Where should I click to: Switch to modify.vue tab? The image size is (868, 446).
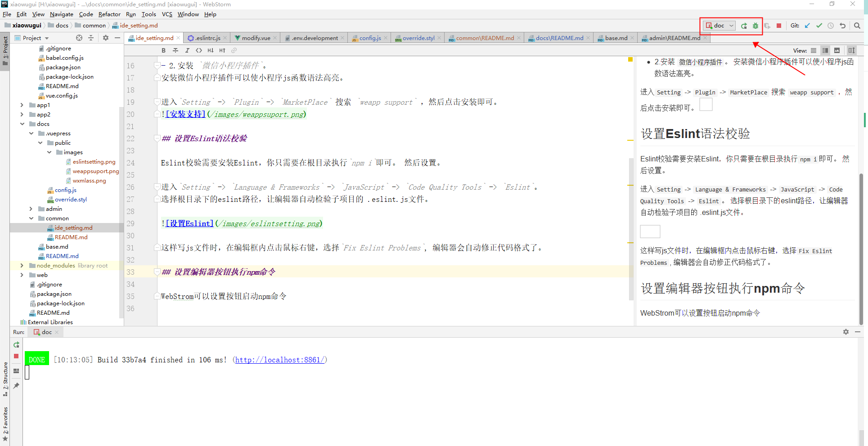pos(256,38)
